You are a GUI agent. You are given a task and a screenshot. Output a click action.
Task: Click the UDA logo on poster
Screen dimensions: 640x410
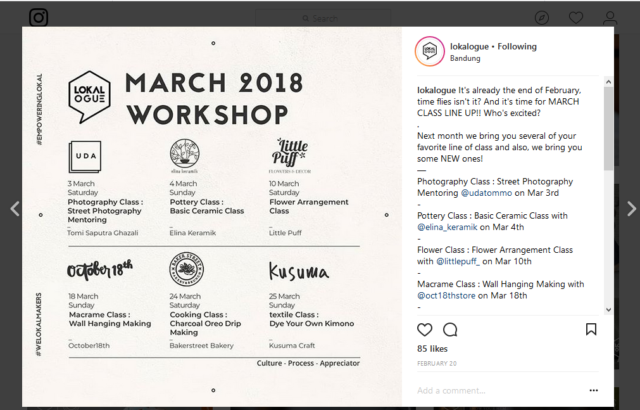tap(85, 157)
